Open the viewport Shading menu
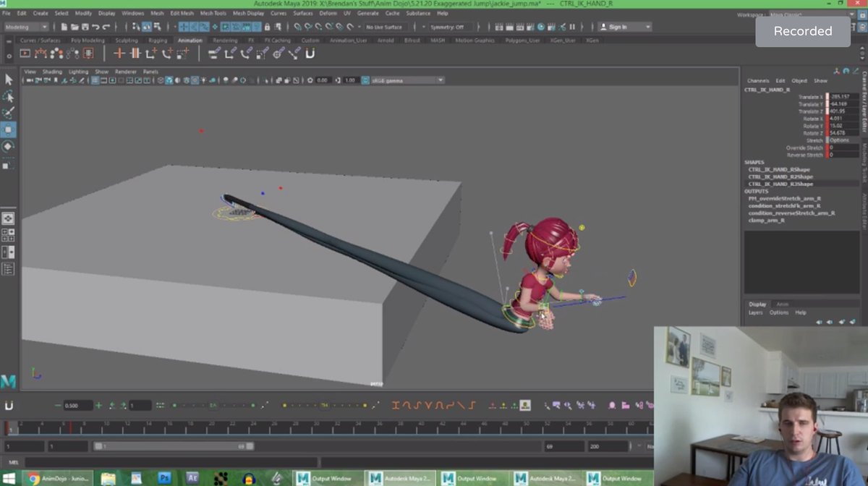Image resolution: width=868 pixels, height=486 pixels. pyautogui.click(x=52, y=72)
